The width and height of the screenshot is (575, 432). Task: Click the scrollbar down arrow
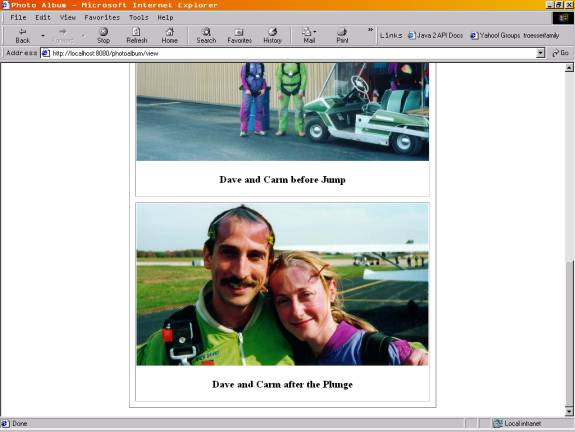pyautogui.click(x=569, y=411)
